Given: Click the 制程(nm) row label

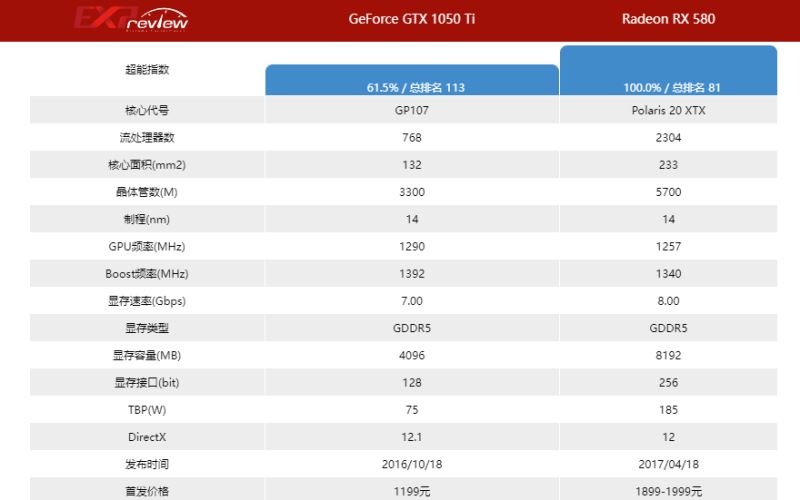Looking at the screenshot, I should point(147,219).
